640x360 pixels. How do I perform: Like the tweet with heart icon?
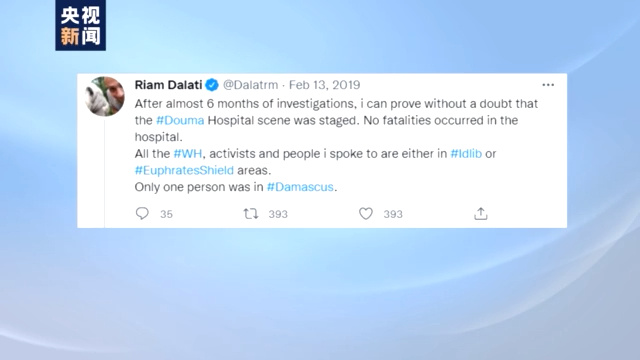click(366, 213)
